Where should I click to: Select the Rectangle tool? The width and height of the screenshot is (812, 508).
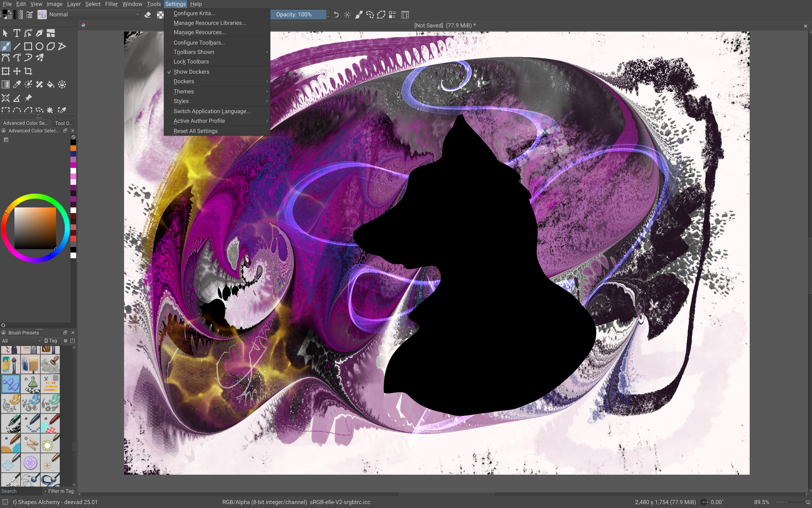point(28,46)
